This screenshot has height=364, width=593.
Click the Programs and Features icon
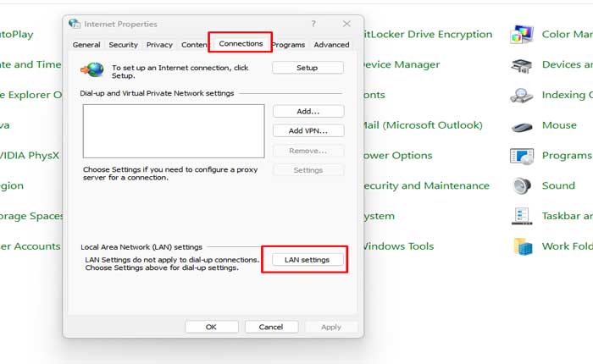(521, 156)
